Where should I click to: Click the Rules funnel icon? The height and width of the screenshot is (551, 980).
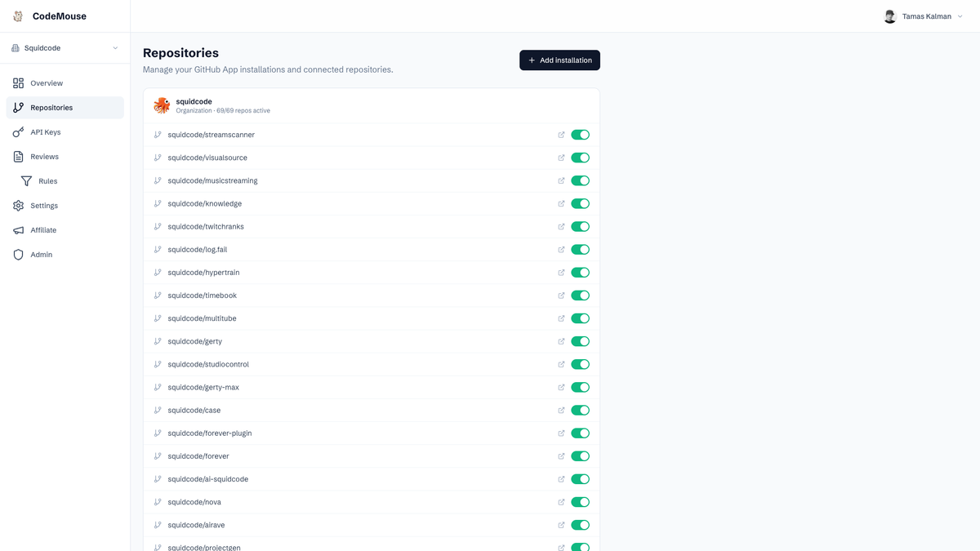pos(26,181)
